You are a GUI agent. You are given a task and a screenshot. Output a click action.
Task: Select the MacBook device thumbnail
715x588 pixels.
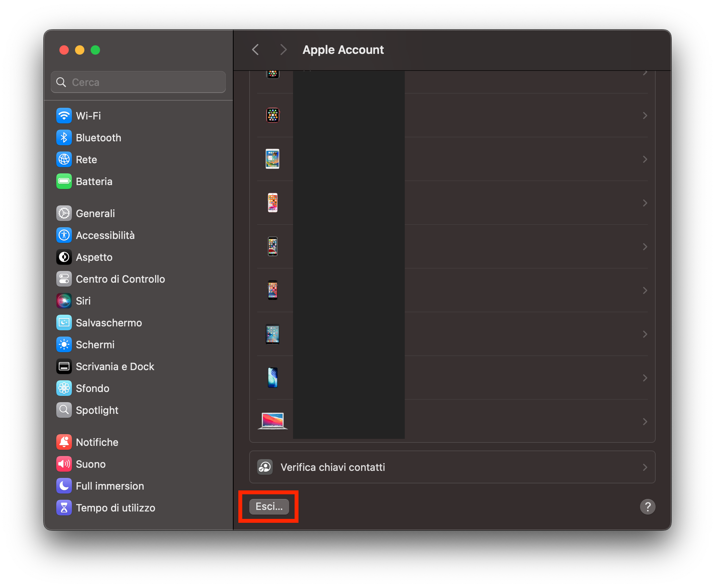click(273, 421)
